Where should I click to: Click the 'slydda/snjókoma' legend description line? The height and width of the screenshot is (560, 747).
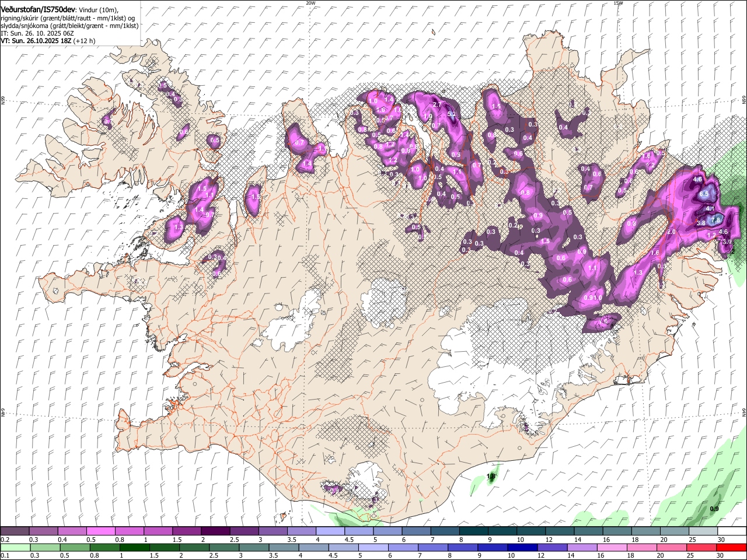click(69, 26)
